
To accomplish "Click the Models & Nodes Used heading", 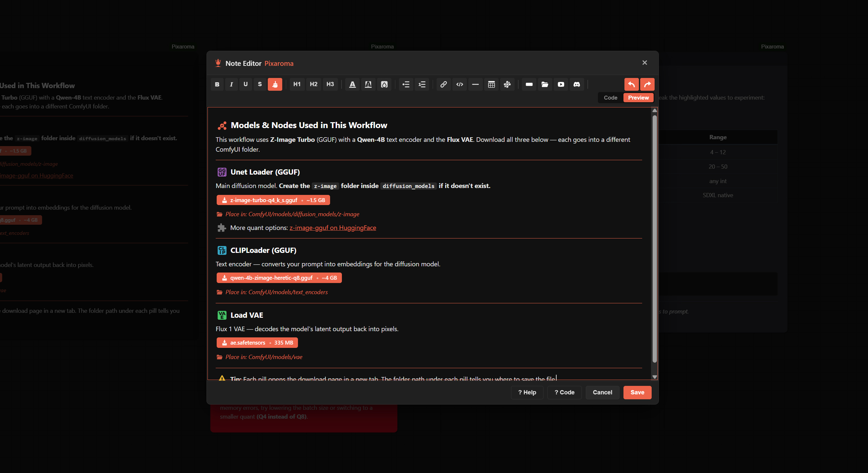I will pos(309,125).
